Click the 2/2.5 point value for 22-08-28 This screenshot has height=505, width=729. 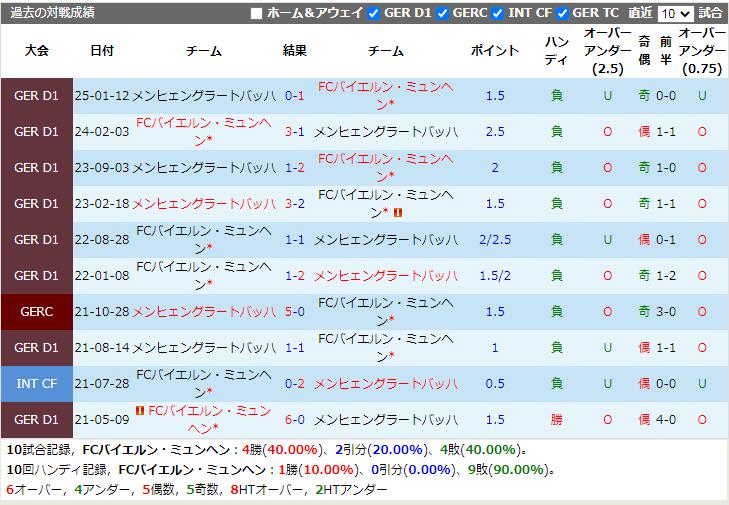click(495, 240)
